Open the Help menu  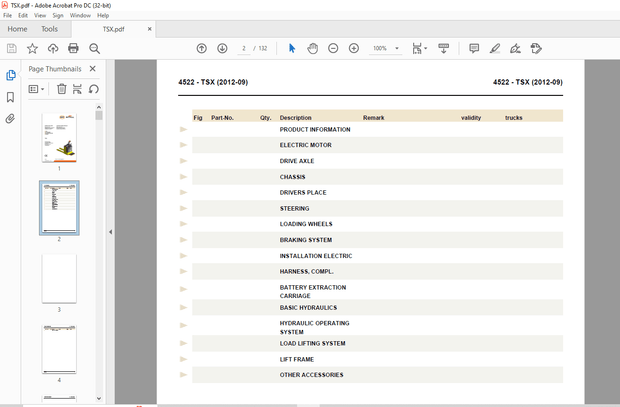[103, 15]
